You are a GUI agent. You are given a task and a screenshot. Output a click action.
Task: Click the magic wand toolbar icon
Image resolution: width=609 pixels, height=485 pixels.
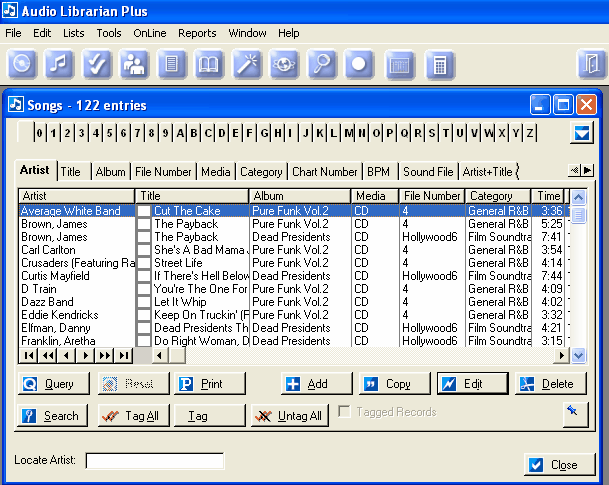(247, 64)
